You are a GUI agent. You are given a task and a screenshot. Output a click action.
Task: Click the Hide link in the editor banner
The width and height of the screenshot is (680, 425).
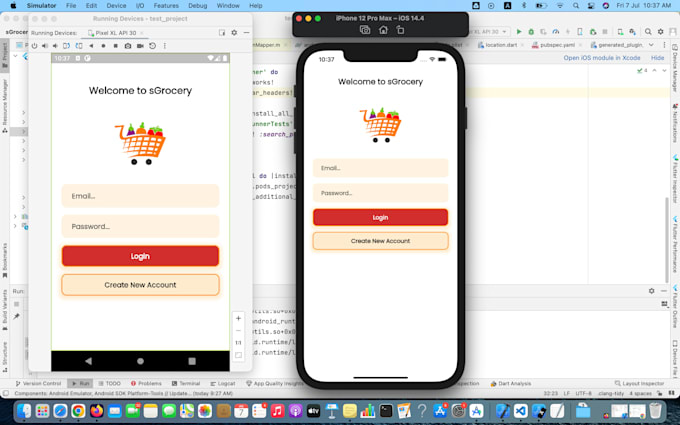click(x=657, y=58)
